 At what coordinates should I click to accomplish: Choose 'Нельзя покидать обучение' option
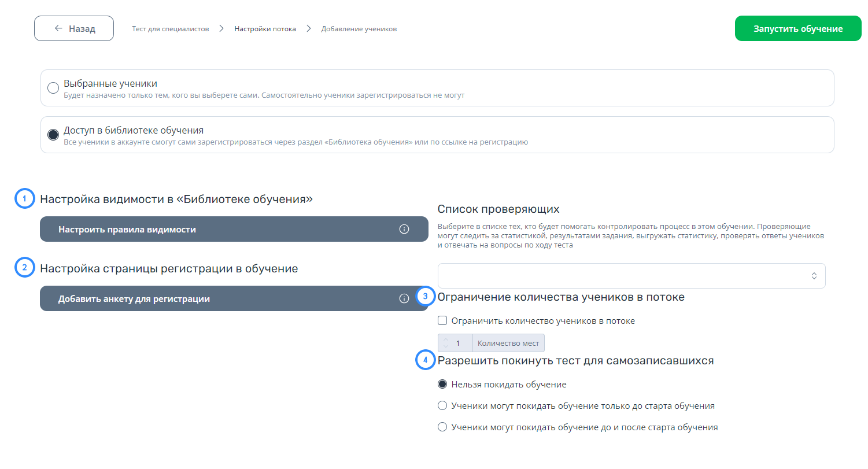click(443, 384)
